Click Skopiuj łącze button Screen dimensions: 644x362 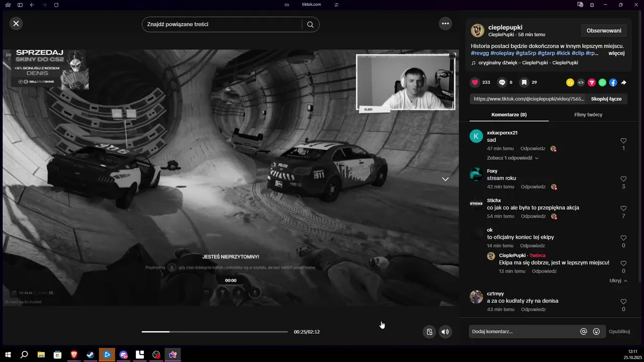(x=606, y=99)
